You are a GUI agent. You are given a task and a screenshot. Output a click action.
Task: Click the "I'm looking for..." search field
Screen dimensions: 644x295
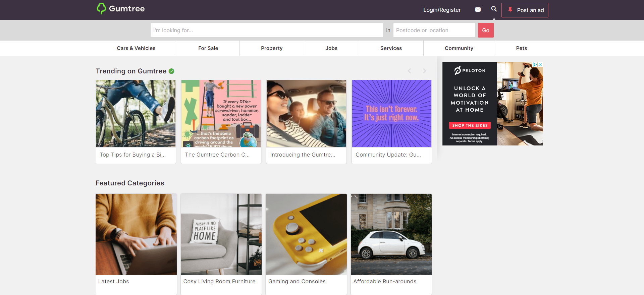click(267, 30)
